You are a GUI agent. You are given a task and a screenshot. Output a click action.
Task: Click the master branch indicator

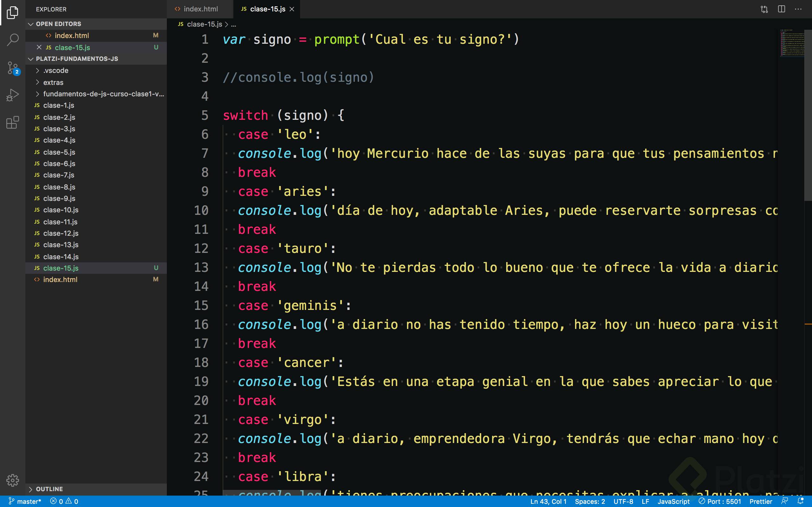(x=25, y=501)
